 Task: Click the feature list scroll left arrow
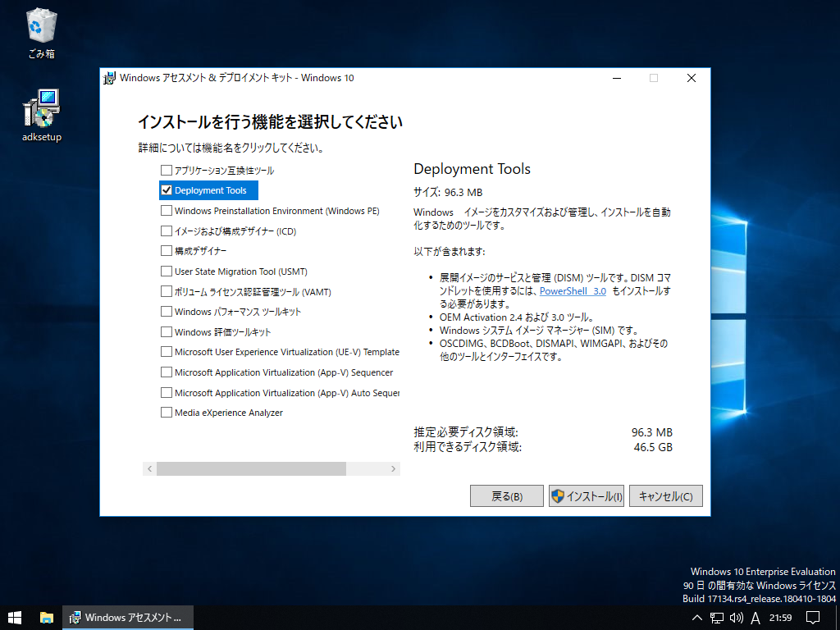[x=150, y=468]
